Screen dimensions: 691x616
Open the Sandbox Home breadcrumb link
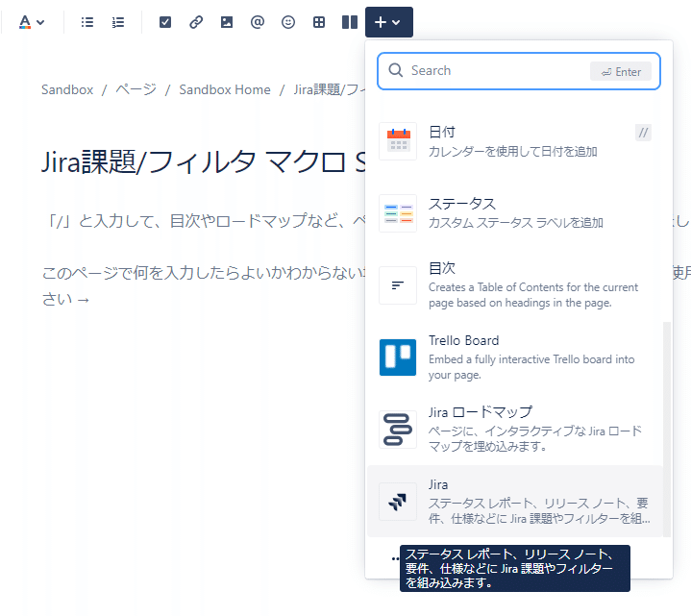225,89
